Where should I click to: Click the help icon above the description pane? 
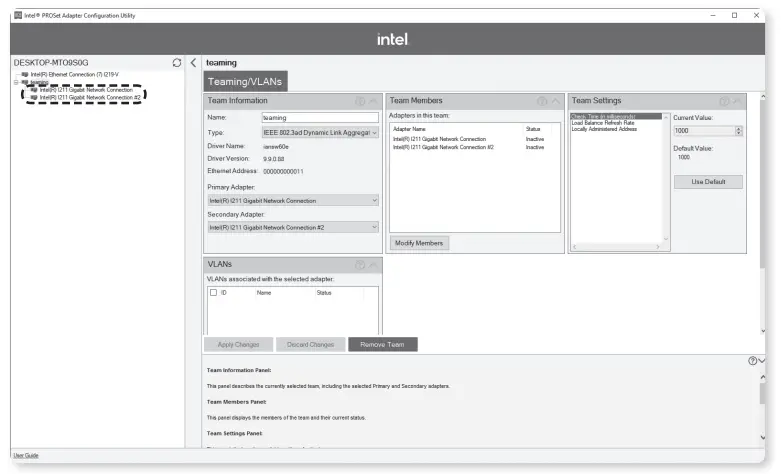point(753,360)
